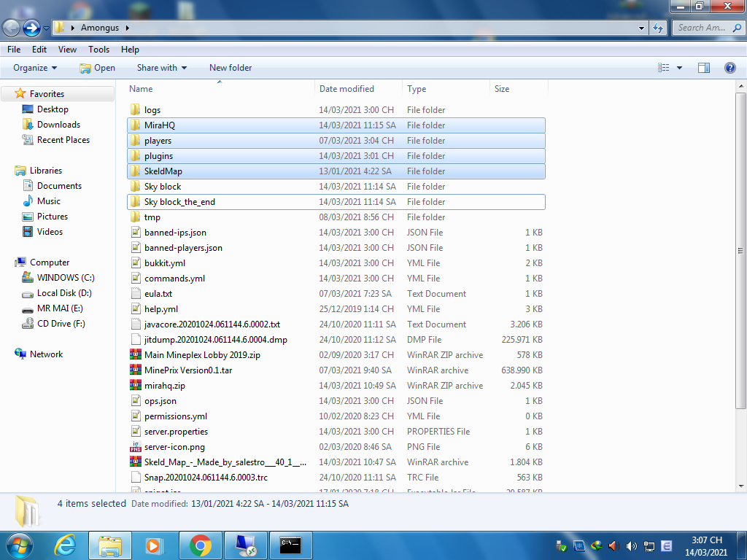This screenshot has width=747, height=560.
Task: Open Windows Media Player from the taskbar
Action: click(155, 545)
